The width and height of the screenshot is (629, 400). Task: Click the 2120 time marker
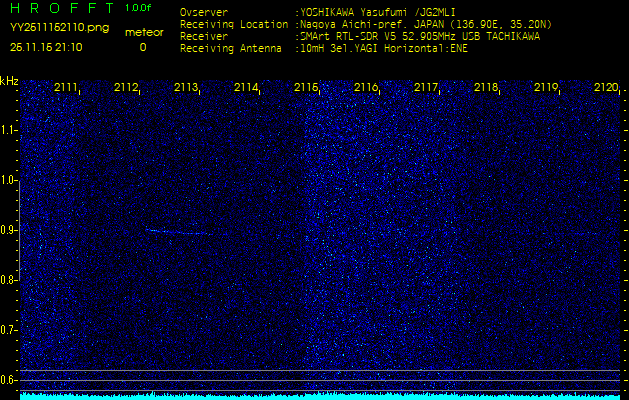606,87
